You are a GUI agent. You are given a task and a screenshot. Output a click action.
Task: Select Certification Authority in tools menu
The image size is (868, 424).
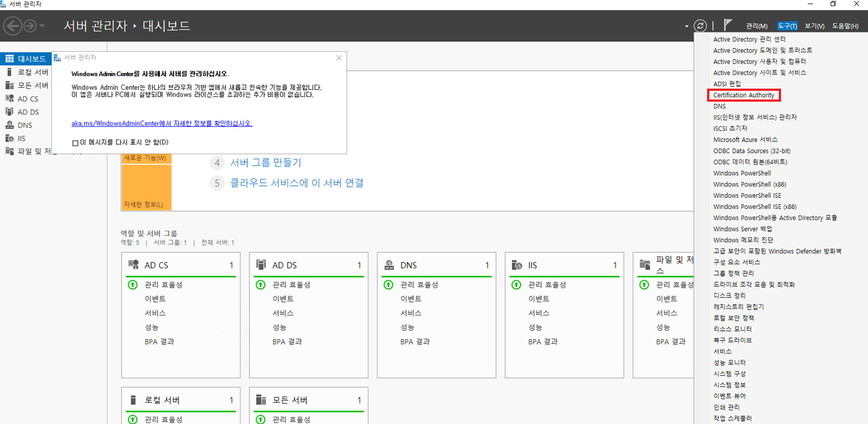(744, 95)
